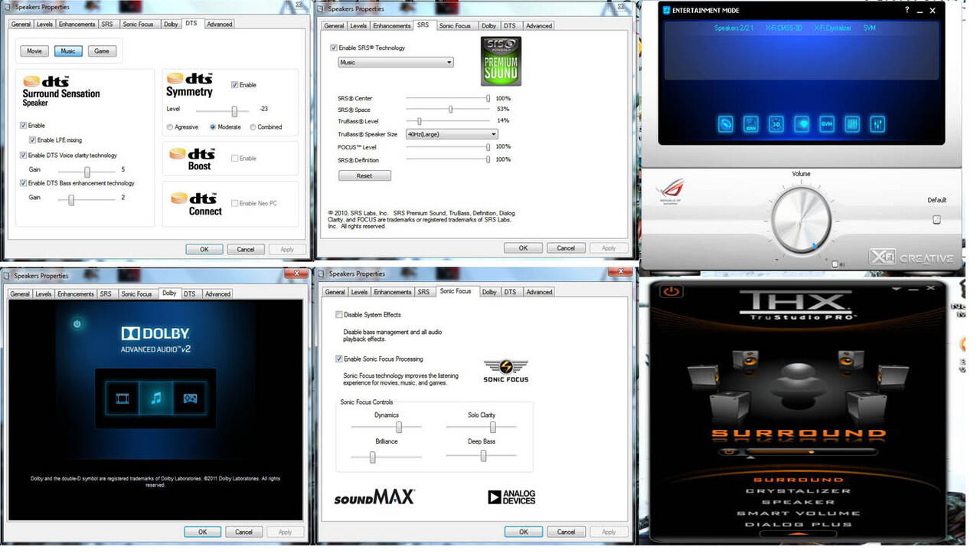Uncheck Enable SRS Technology
The image size is (980, 554).
point(333,48)
